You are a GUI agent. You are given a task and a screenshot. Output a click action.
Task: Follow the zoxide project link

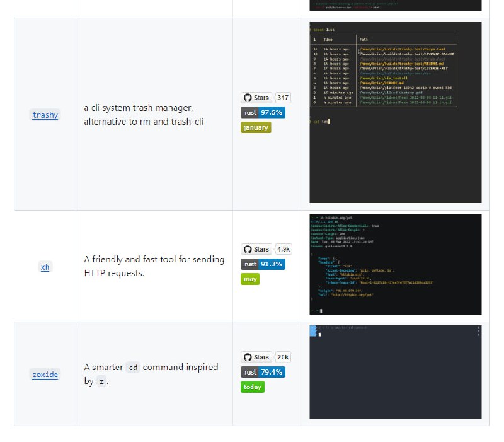(x=45, y=375)
